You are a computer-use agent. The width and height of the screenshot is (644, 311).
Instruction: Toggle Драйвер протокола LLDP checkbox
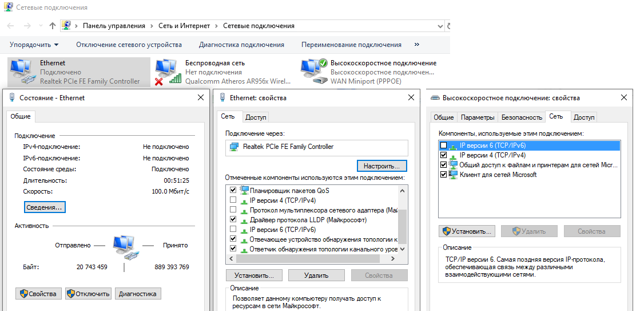tap(233, 220)
